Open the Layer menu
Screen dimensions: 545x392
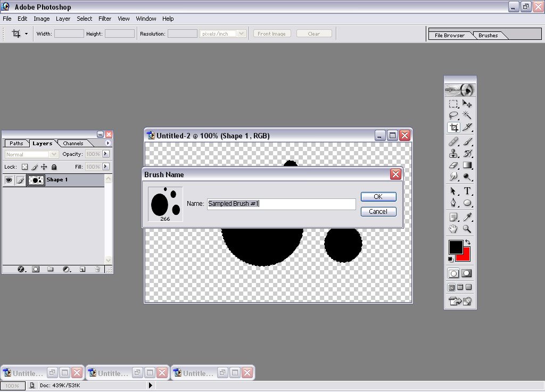click(63, 19)
